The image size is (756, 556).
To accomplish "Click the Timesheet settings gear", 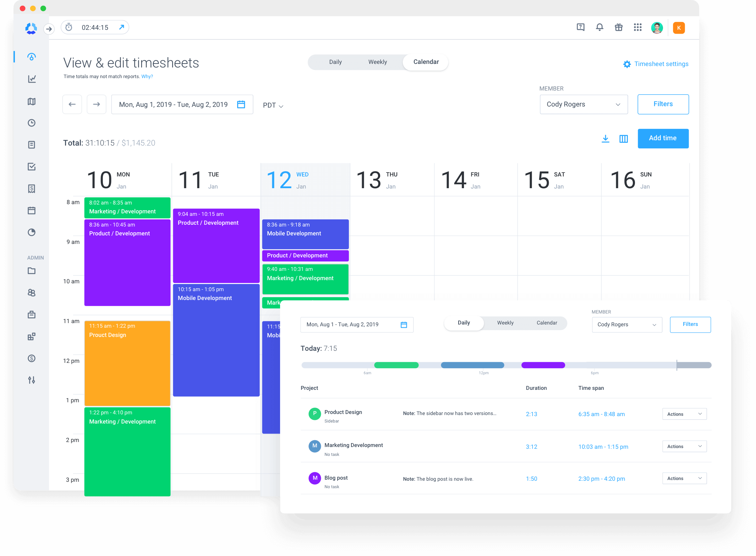I will (627, 64).
